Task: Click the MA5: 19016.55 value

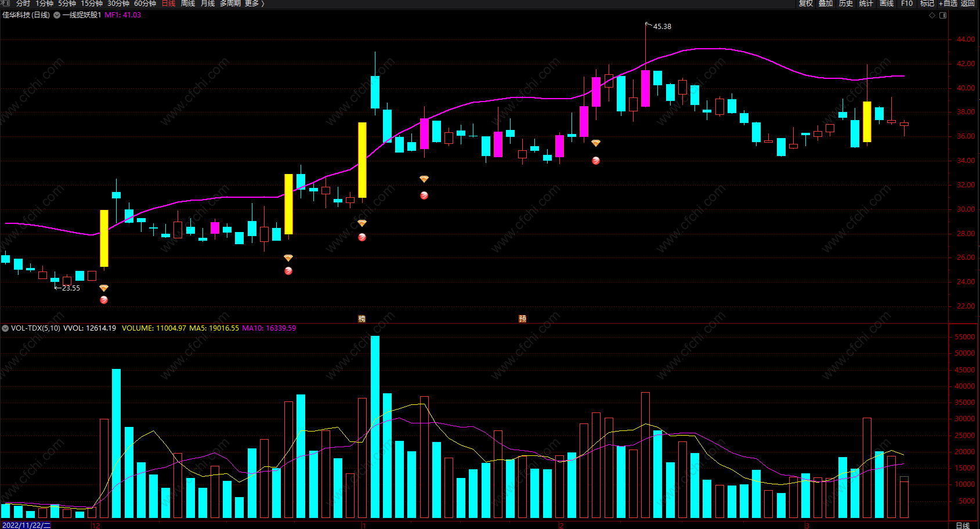Action: coord(214,328)
